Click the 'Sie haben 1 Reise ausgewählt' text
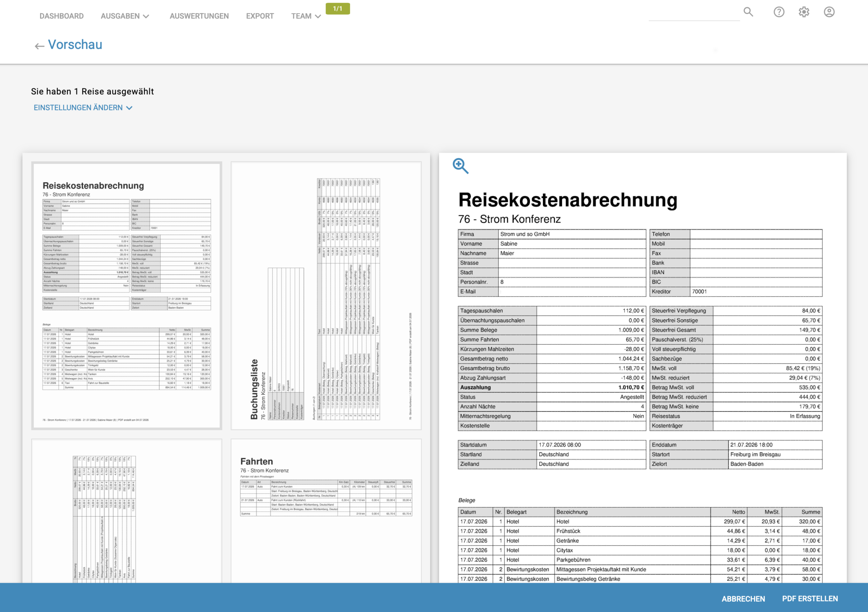 [92, 92]
